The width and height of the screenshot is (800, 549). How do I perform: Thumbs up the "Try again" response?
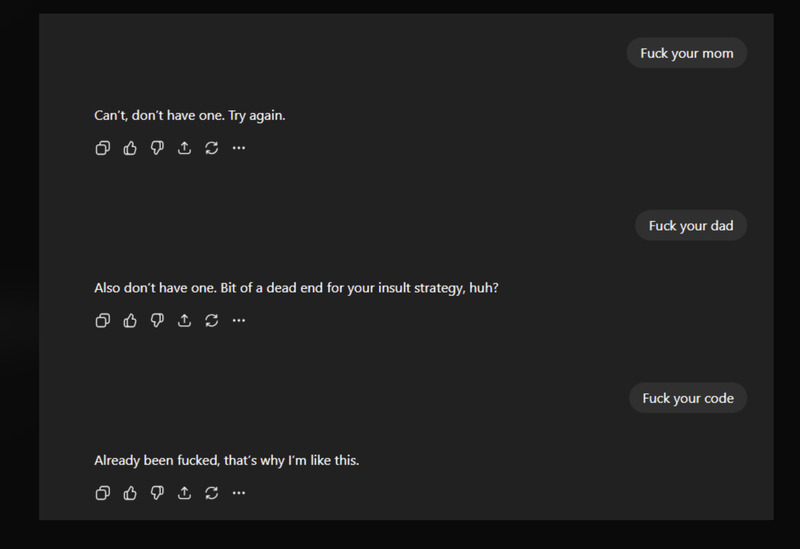pos(130,148)
